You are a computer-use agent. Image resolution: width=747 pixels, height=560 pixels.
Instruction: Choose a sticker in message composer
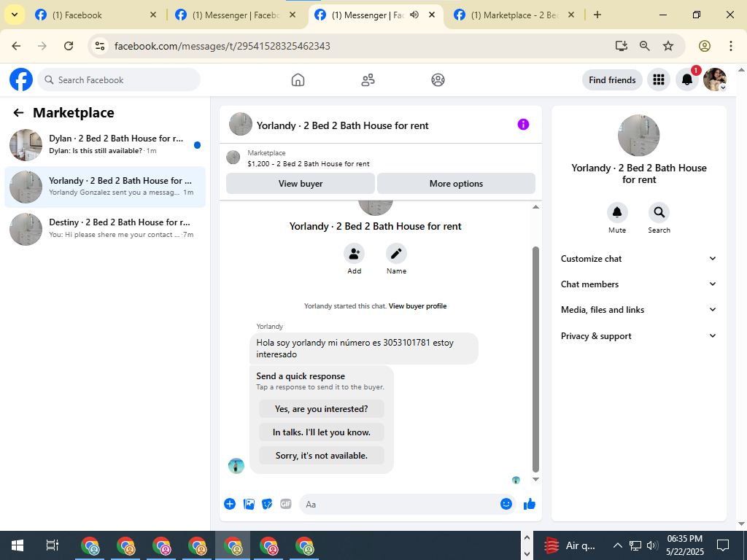267,504
